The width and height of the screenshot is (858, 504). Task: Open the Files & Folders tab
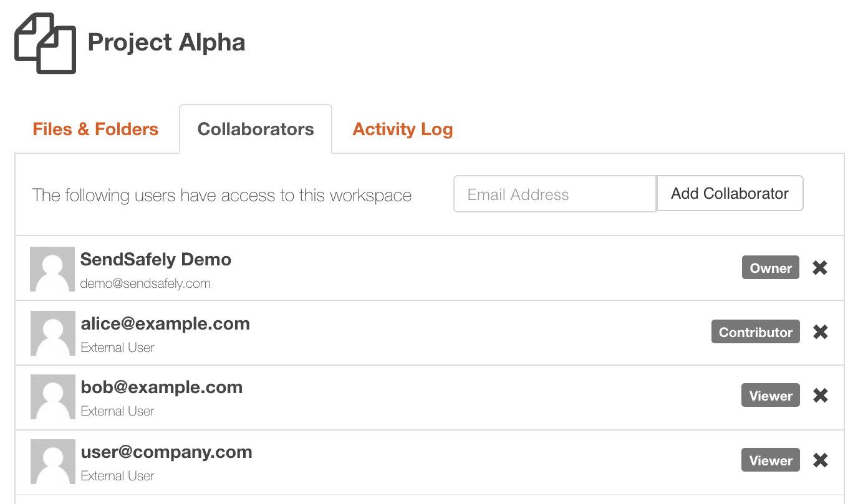coord(95,129)
